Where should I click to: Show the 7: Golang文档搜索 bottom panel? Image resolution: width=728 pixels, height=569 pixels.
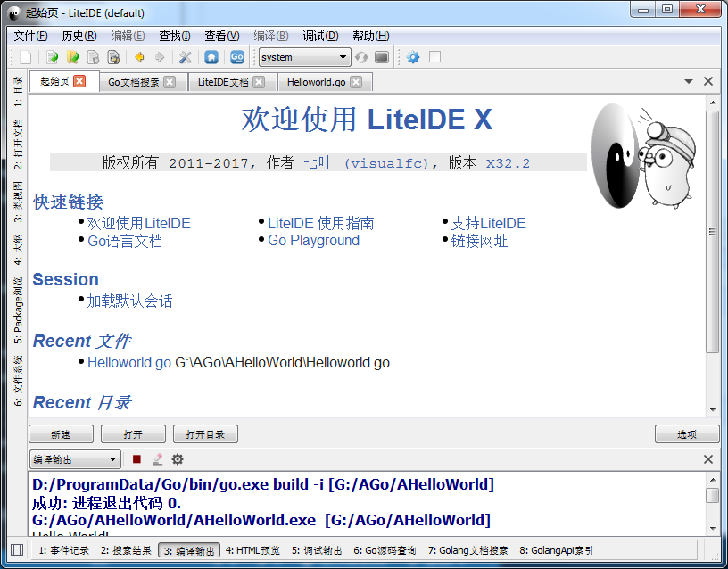coord(468,550)
